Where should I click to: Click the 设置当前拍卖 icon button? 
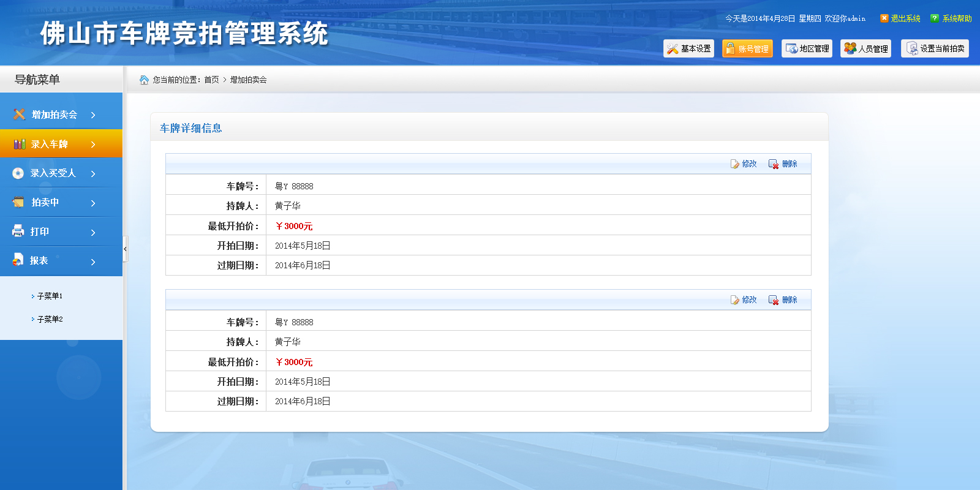912,49
